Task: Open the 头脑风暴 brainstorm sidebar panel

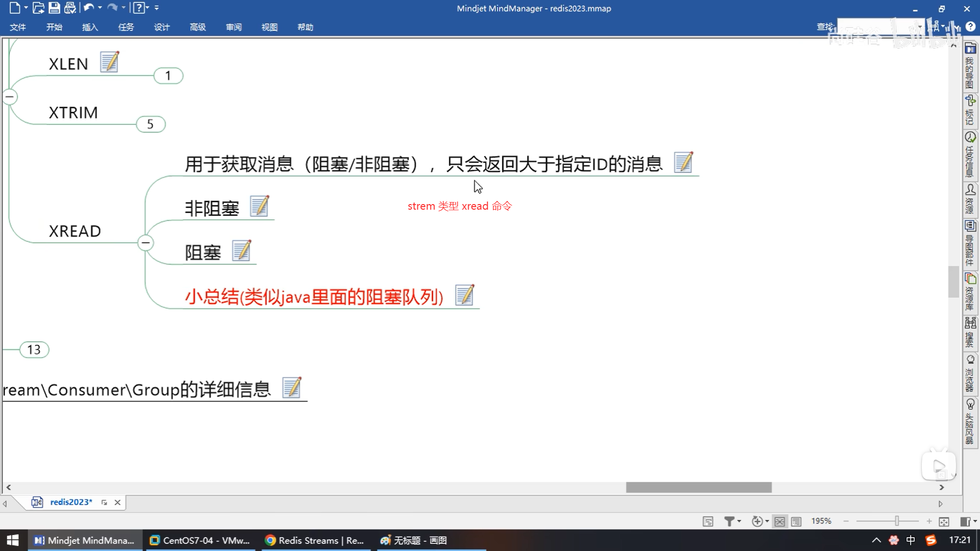Action: click(970, 421)
